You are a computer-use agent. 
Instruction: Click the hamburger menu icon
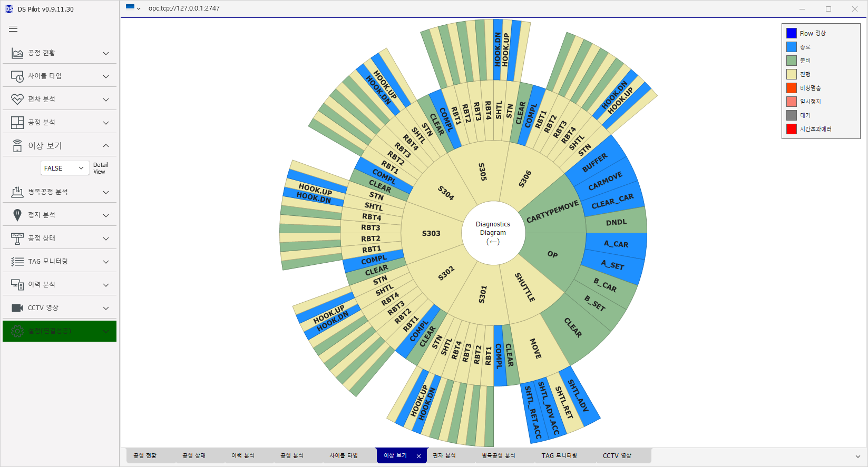point(13,29)
